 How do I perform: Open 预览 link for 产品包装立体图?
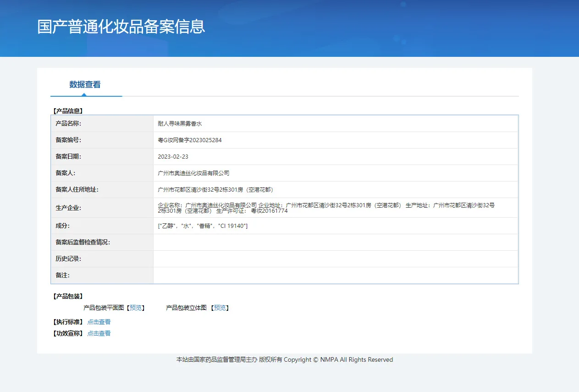[220, 308]
